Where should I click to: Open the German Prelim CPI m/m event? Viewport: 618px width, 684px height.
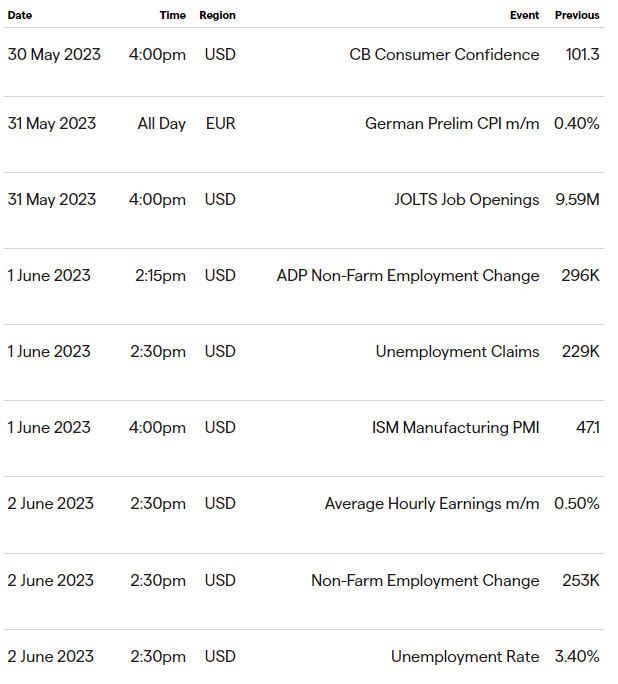click(x=452, y=123)
